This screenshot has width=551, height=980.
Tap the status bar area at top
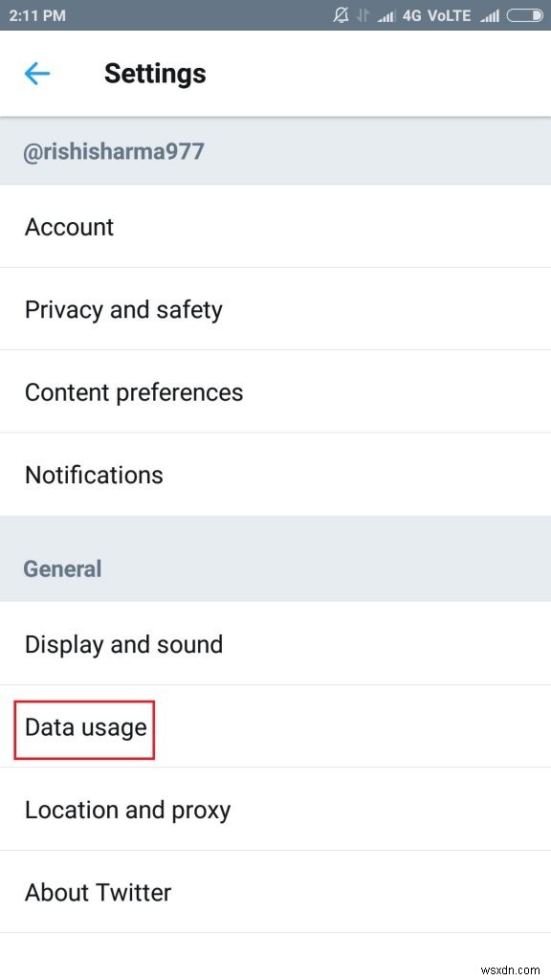point(275,14)
